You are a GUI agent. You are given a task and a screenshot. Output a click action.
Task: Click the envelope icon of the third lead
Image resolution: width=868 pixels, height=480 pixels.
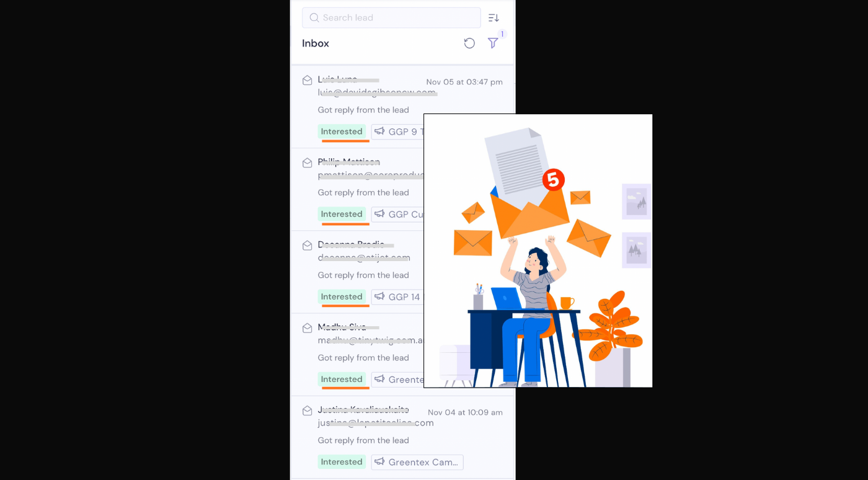pyautogui.click(x=307, y=245)
